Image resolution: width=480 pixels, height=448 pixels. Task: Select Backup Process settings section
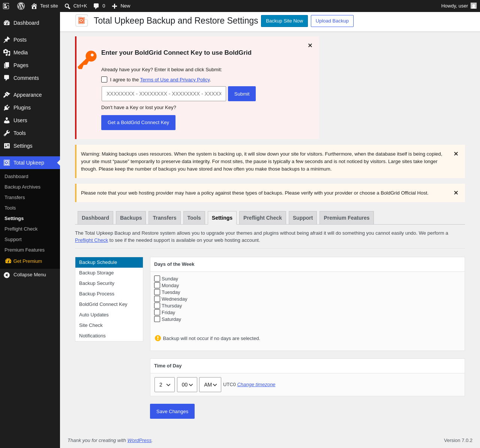109,294
